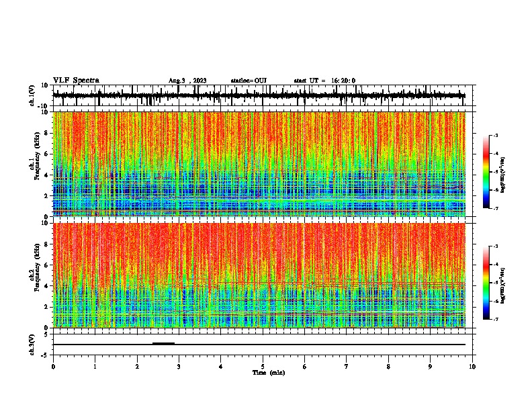Screen dimensions: 532x411
Task: Click the "1" tick label on the Time axis
Action: click(95, 367)
